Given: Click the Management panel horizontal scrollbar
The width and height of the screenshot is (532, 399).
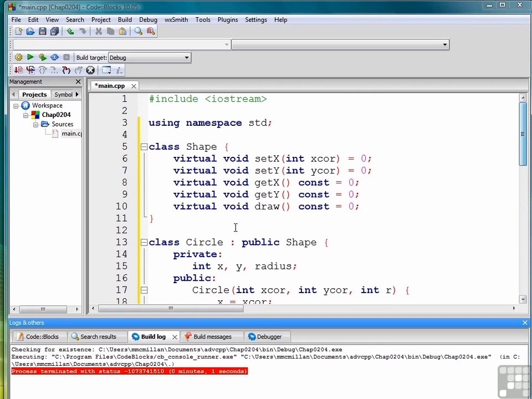Looking at the screenshot, I should (x=43, y=309).
